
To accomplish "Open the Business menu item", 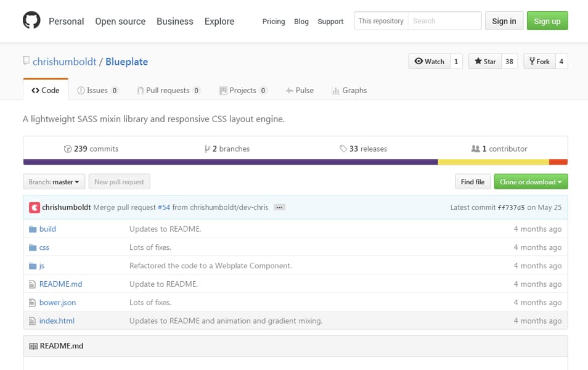I will point(175,22).
